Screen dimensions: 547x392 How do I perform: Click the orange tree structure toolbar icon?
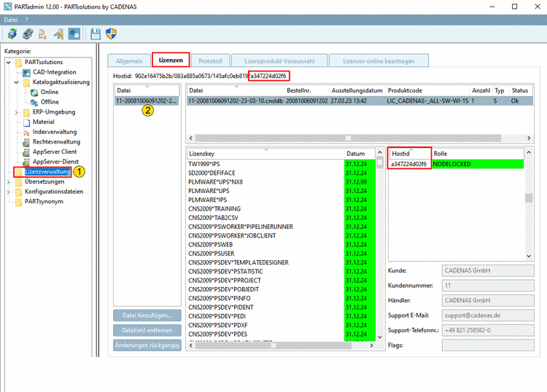(x=42, y=34)
